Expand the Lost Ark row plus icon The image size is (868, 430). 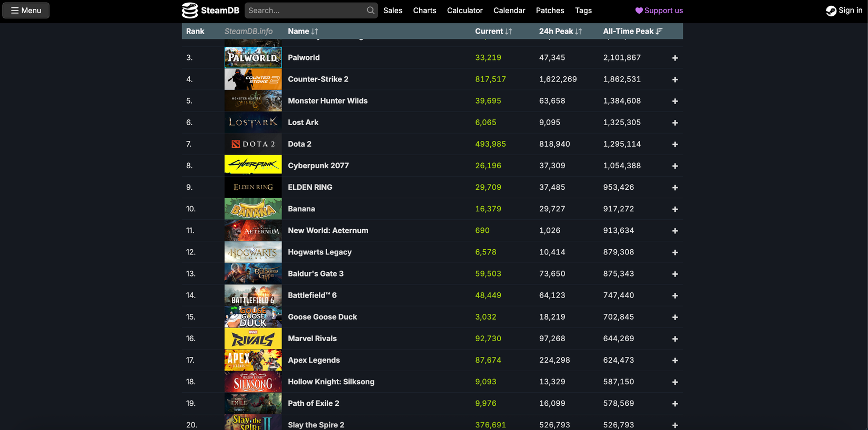click(x=675, y=122)
